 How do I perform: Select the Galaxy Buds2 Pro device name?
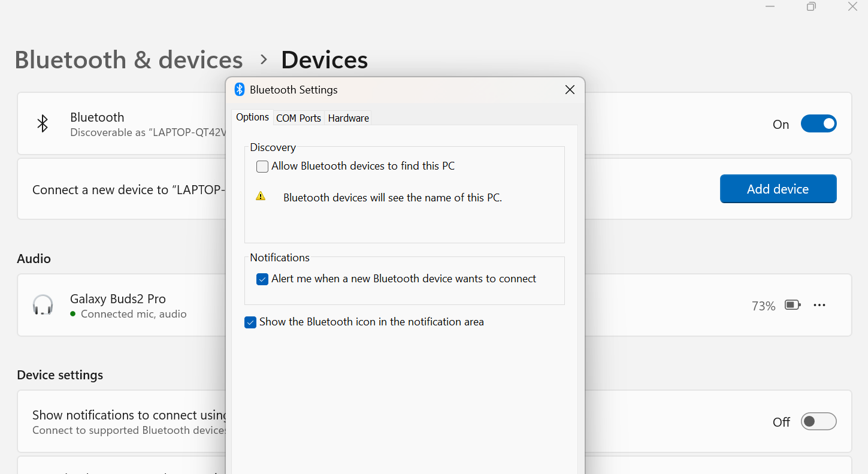coord(118,298)
